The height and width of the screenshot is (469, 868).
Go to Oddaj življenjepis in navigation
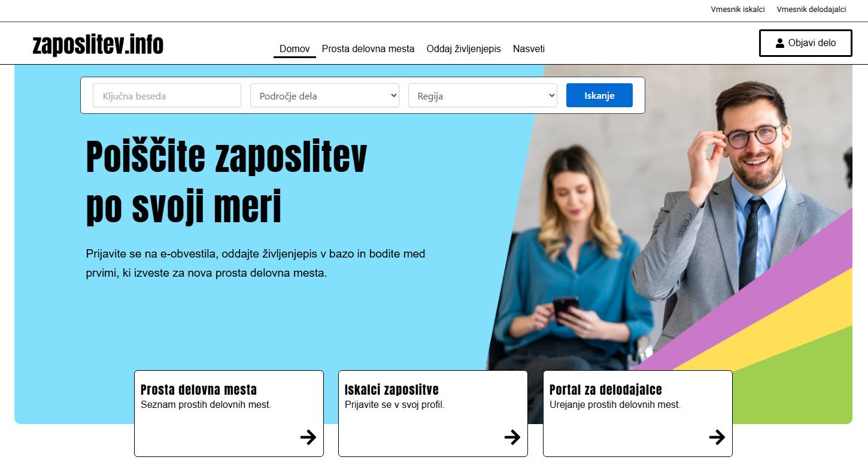tap(464, 49)
